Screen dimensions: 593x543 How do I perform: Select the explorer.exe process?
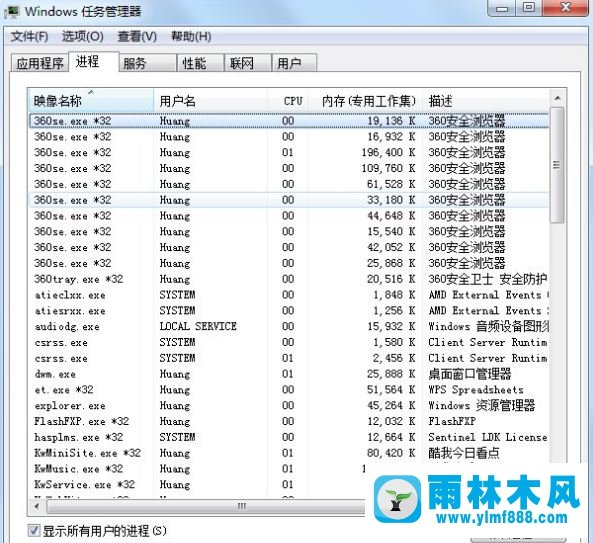(289, 406)
